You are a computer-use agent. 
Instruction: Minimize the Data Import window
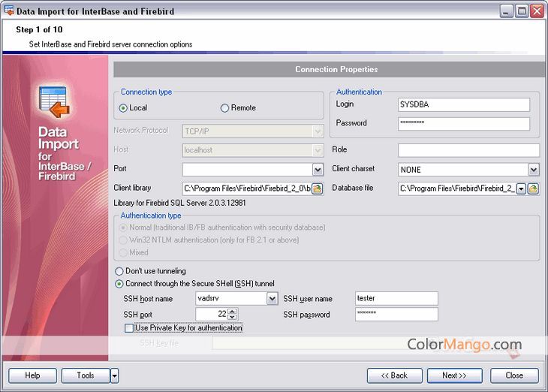tap(506, 11)
